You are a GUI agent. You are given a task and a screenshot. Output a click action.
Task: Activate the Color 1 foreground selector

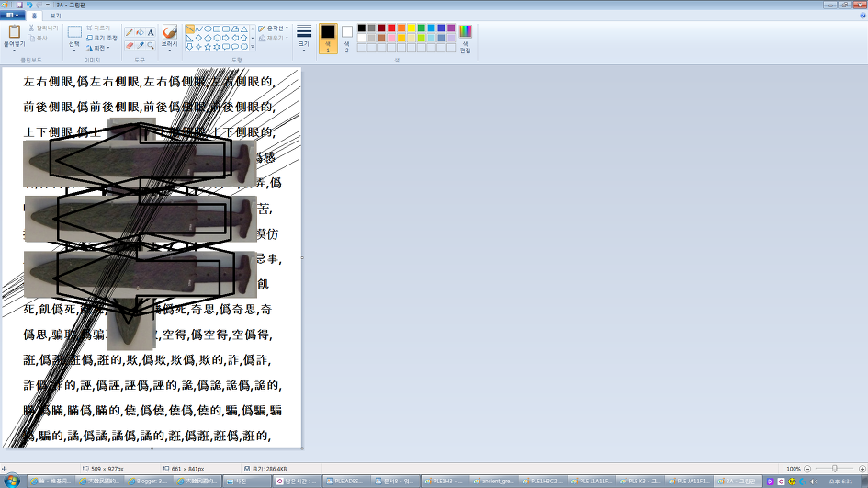pyautogui.click(x=327, y=38)
